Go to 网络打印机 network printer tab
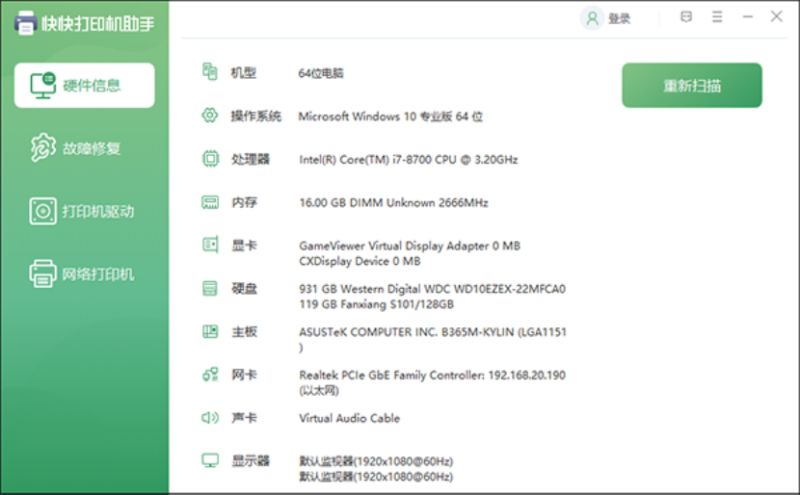This screenshot has width=800, height=495. tap(85, 274)
